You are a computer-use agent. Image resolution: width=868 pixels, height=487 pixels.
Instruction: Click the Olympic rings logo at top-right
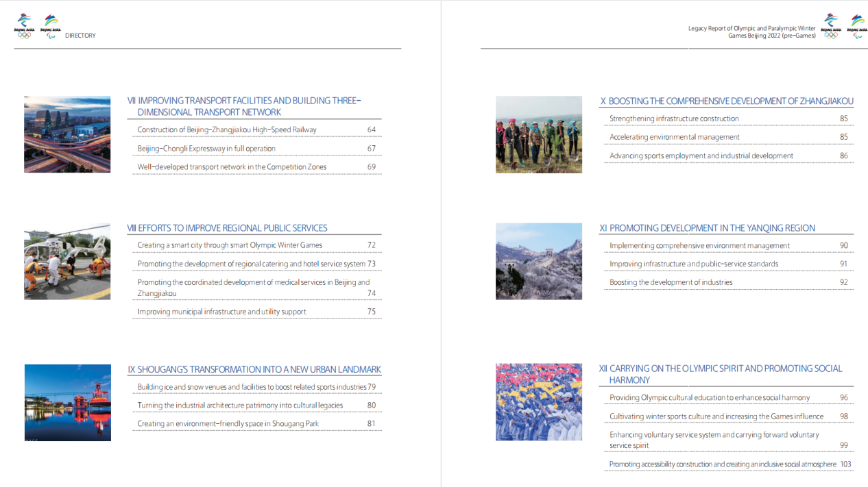pyautogui.click(x=831, y=26)
